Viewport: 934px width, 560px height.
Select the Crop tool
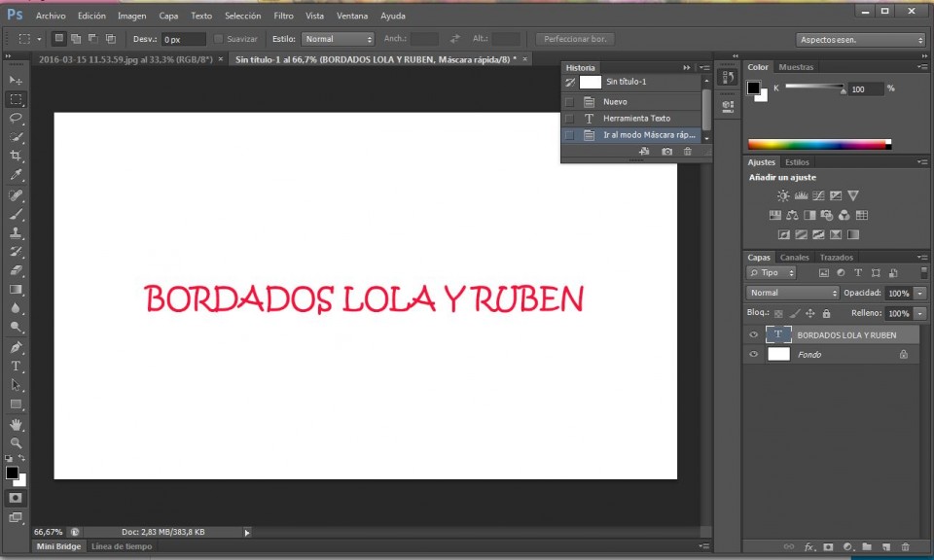17,156
